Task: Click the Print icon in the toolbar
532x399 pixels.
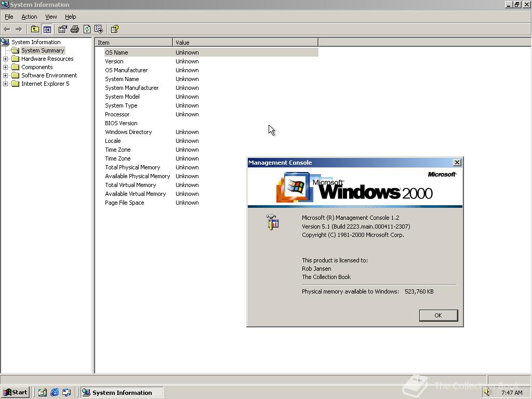Action: tap(75, 29)
